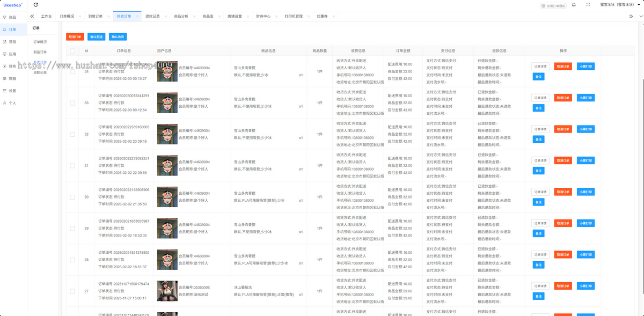This screenshot has height=316, width=644.
Task: Switch to 订单概况 tab
Action: [67, 17]
